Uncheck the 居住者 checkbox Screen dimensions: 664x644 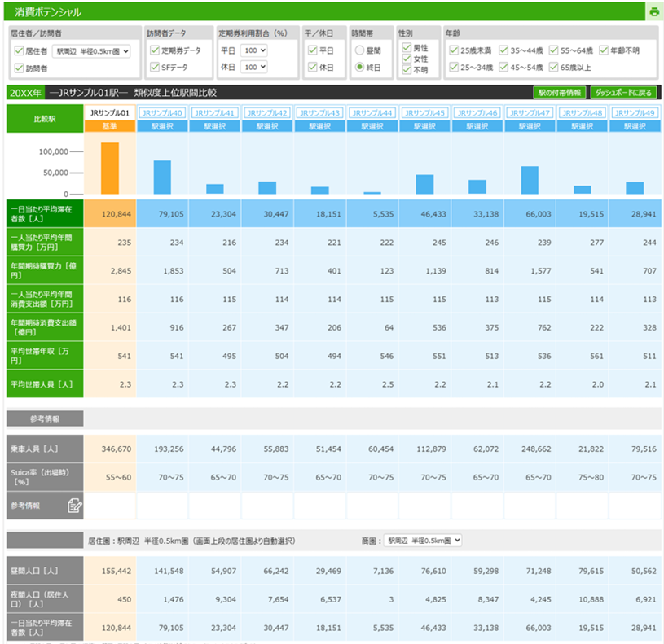point(19,51)
